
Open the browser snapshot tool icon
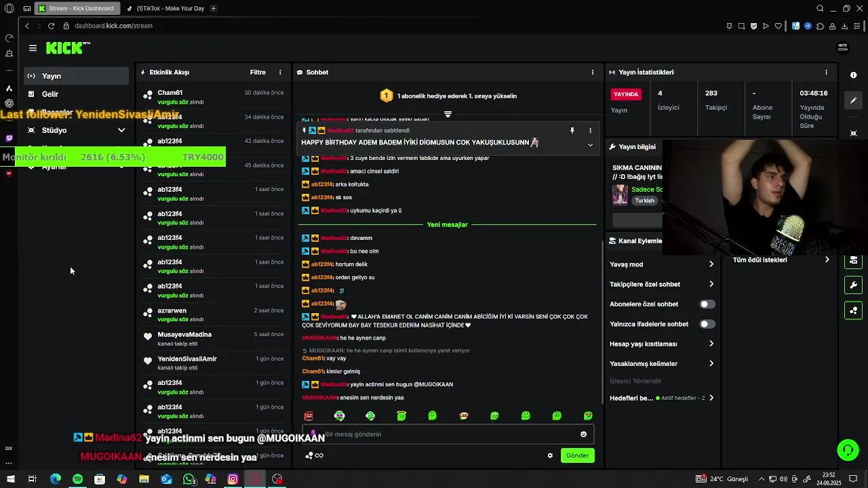tap(741, 26)
